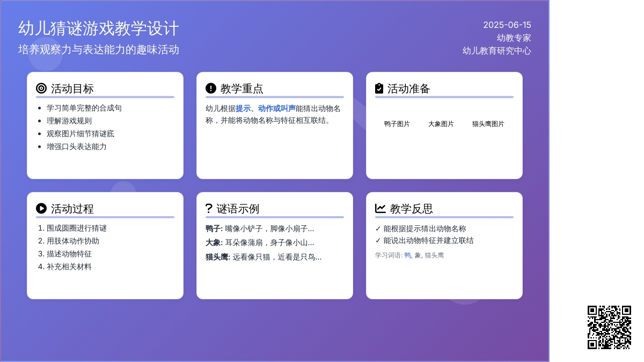This screenshot has height=362, width=644.
Task: Click the question mark icon beside 谜语示例
Action: pyautogui.click(x=209, y=209)
